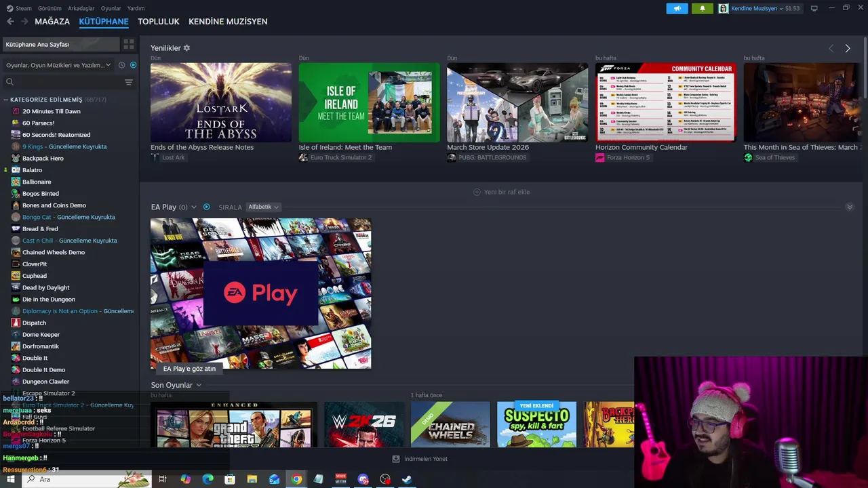Collapse the EA Play shelf with the chevron on the right
Image resolution: width=868 pixels, height=488 pixels.
tap(850, 207)
